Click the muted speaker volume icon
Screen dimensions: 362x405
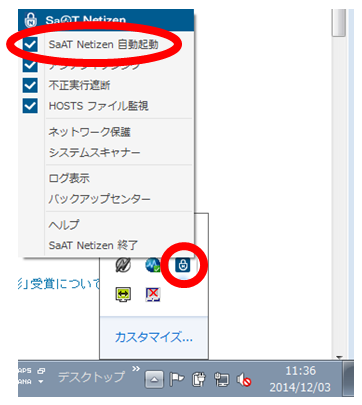point(244,380)
